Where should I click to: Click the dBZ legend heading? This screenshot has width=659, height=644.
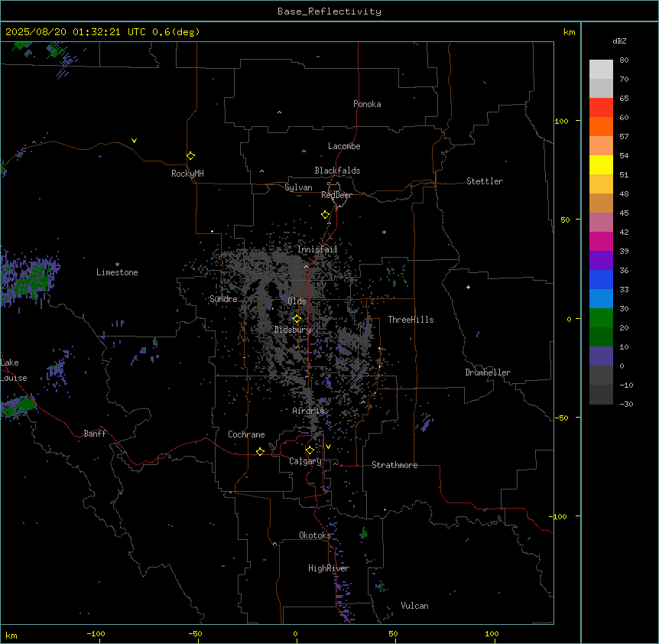pyautogui.click(x=619, y=41)
